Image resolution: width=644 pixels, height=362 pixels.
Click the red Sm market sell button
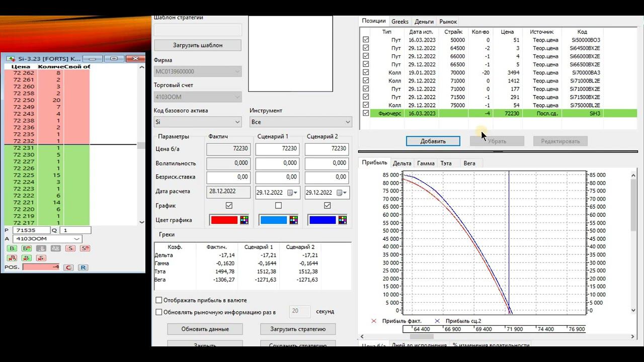click(85, 248)
